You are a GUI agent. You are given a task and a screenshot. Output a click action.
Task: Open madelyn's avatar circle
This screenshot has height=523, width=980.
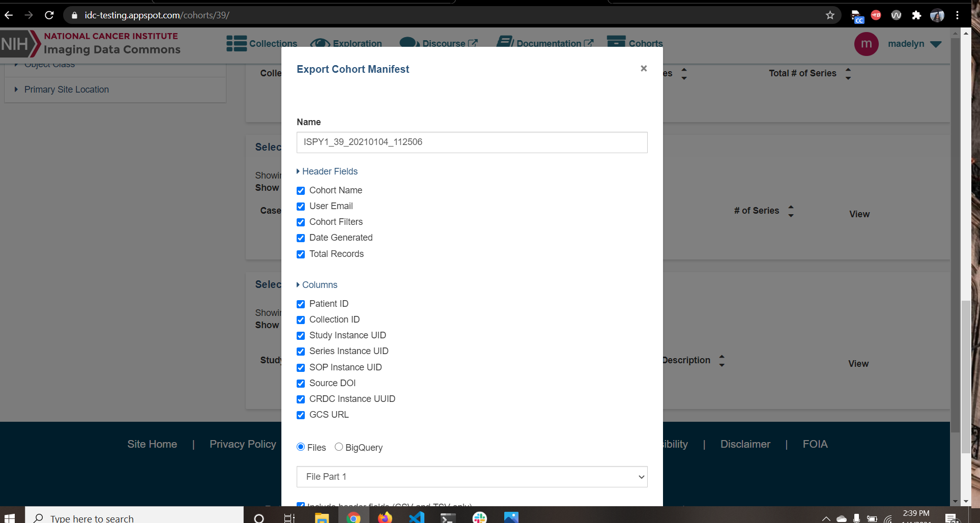(x=867, y=44)
